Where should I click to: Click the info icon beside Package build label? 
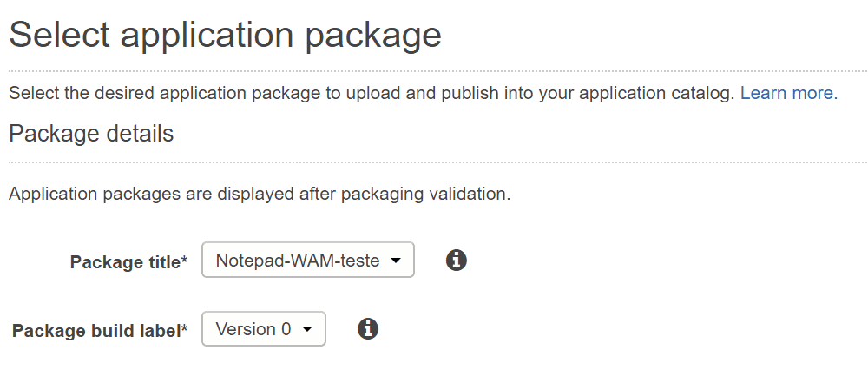point(368,328)
